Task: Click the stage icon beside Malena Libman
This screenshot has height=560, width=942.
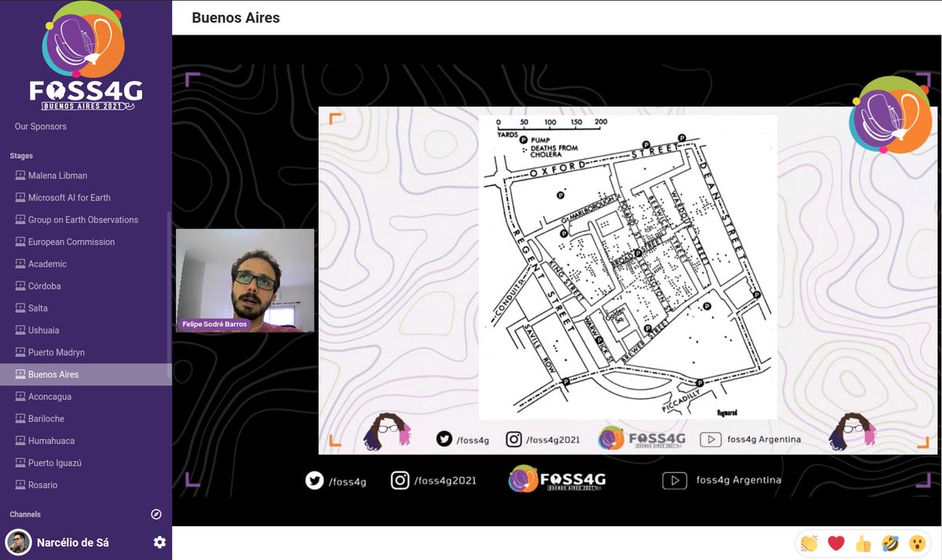Action: point(20,176)
